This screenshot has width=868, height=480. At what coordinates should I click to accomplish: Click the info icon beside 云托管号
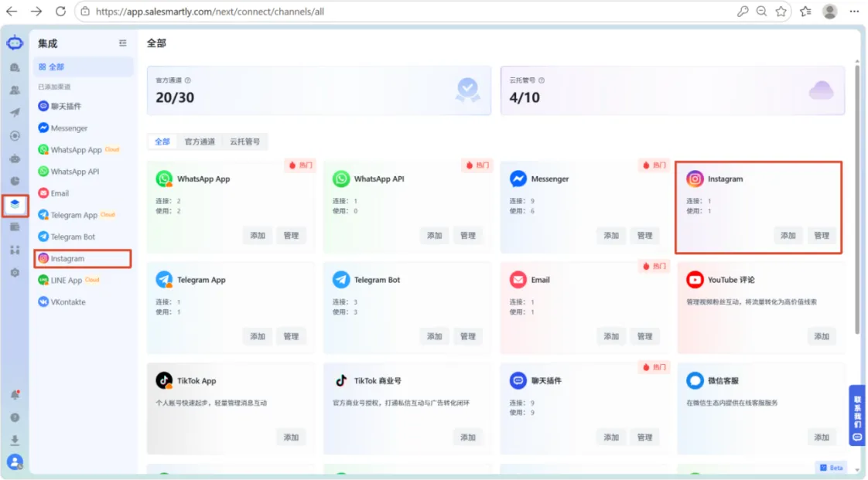point(542,80)
